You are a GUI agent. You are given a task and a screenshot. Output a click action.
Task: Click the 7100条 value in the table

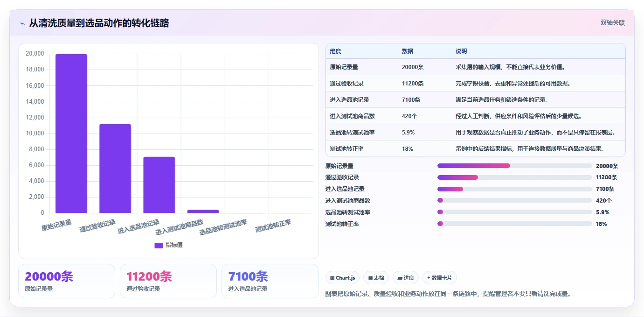(x=411, y=100)
